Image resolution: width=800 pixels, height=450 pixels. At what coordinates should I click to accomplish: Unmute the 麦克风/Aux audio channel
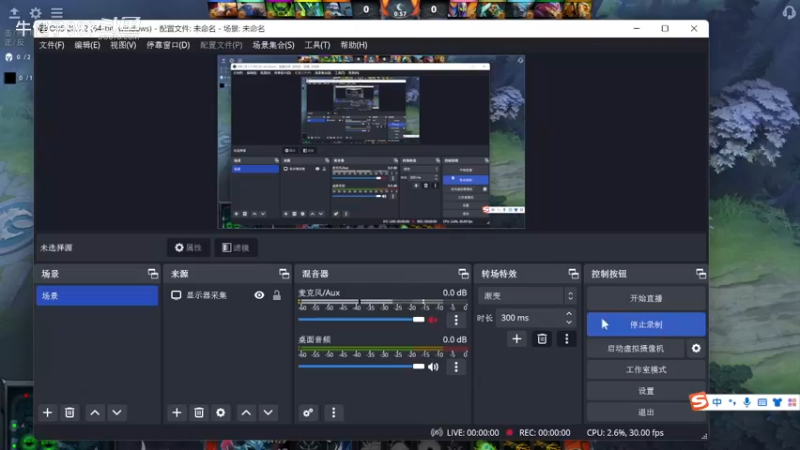(433, 320)
